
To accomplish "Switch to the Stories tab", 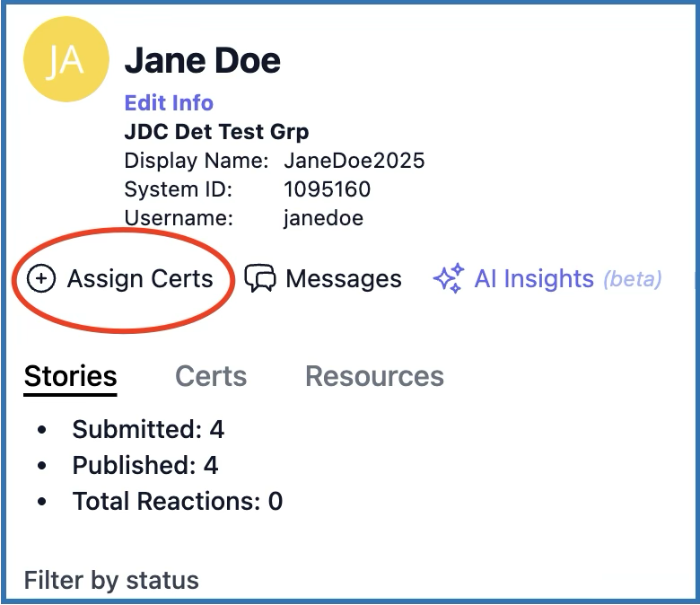I will [x=70, y=376].
